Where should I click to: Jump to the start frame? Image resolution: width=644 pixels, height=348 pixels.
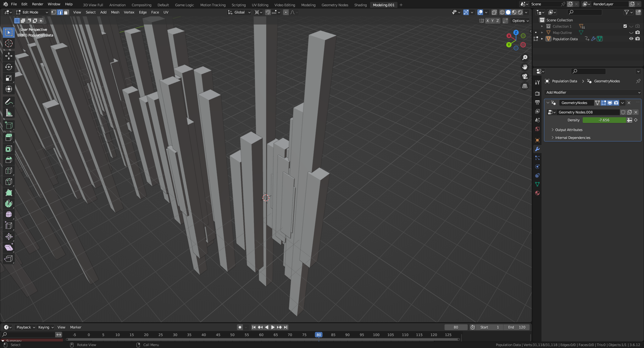(254, 327)
